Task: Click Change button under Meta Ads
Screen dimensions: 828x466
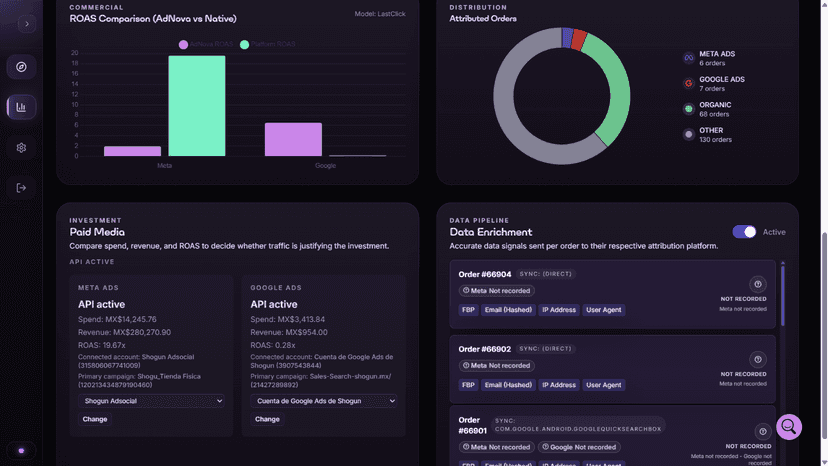Action: point(95,419)
